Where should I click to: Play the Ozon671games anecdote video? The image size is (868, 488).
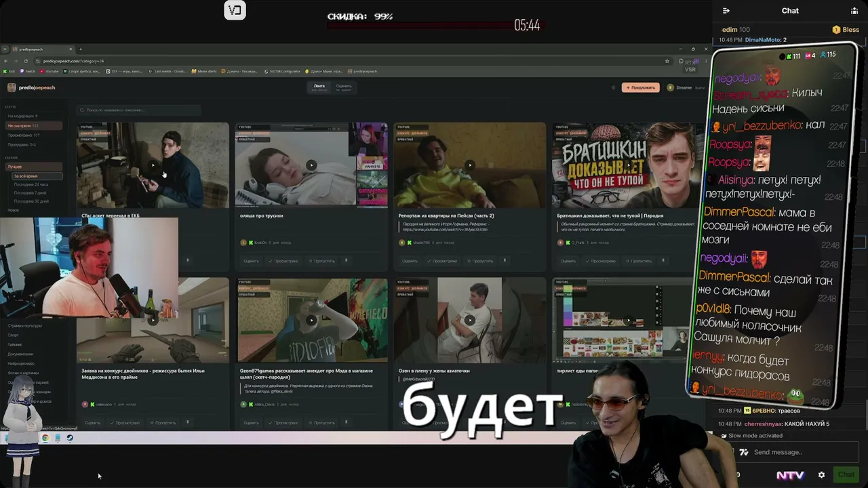(x=311, y=320)
